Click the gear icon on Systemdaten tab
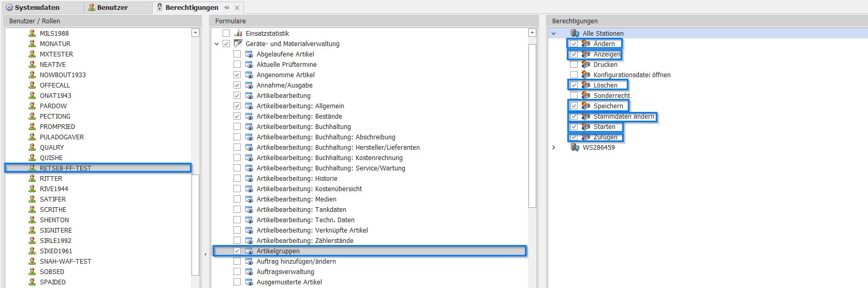The height and width of the screenshot is (288, 868). click(x=9, y=8)
